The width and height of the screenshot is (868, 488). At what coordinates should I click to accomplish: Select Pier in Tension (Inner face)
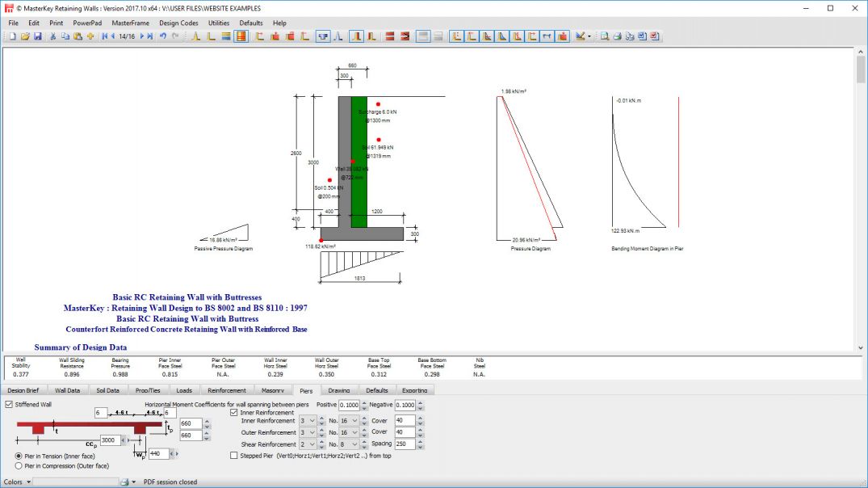tap(19, 456)
